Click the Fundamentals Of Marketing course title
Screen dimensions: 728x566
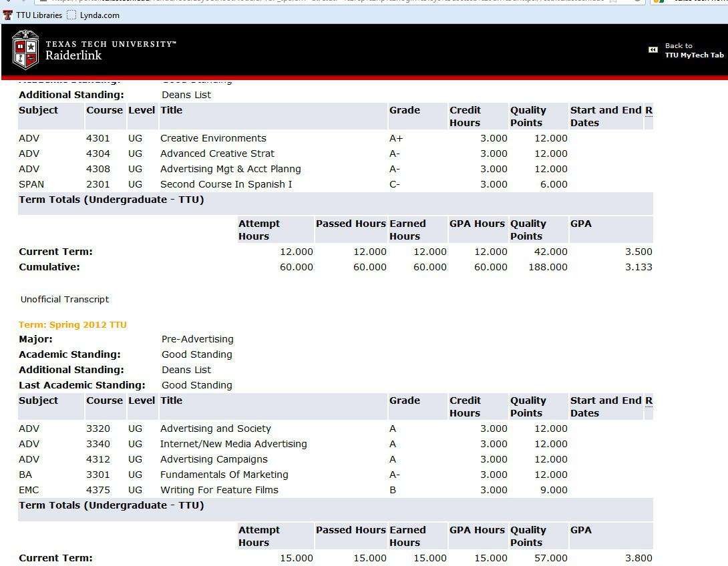pos(224,475)
